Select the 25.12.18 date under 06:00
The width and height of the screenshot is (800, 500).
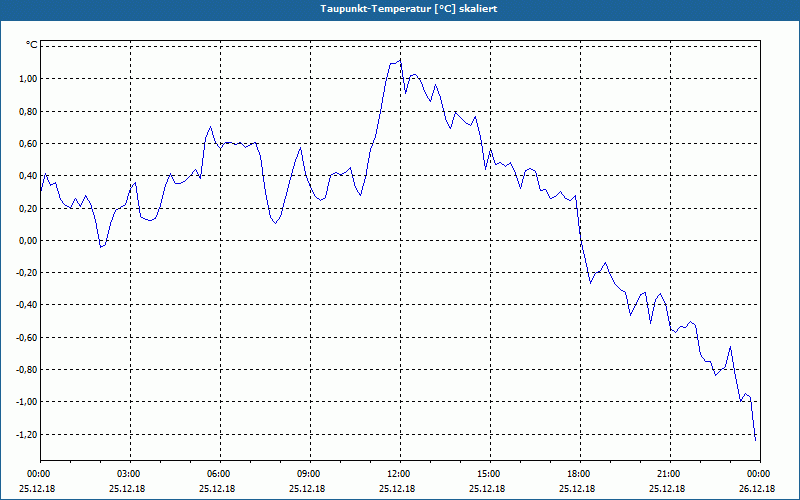click(x=217, y=488)
